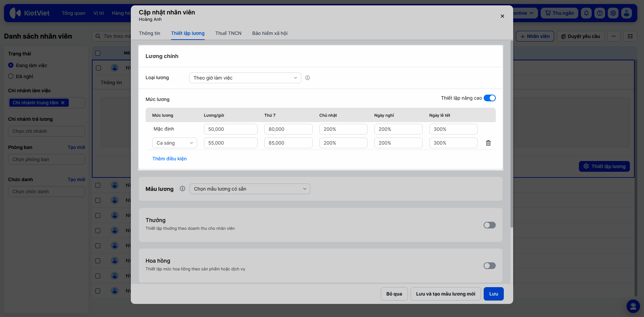Expand Chọn mẫu lương có sẵn dropdown
The image size is (644, 317).
coord(250,189)
